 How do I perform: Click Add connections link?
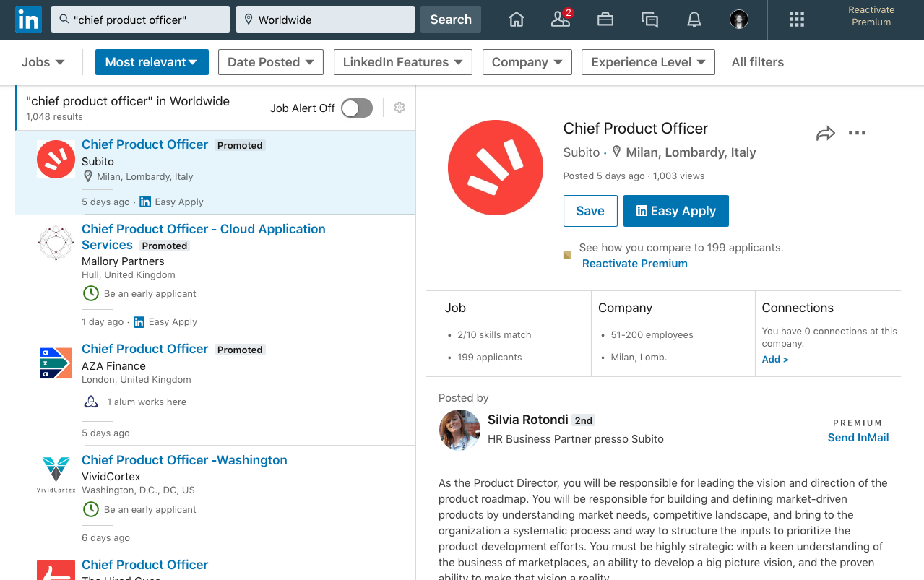coord(775,359)
